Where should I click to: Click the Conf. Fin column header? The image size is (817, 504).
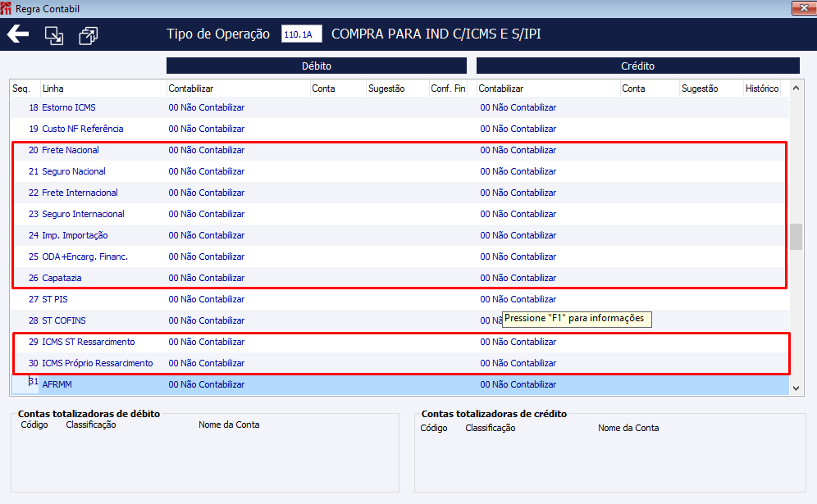(448, 89)
